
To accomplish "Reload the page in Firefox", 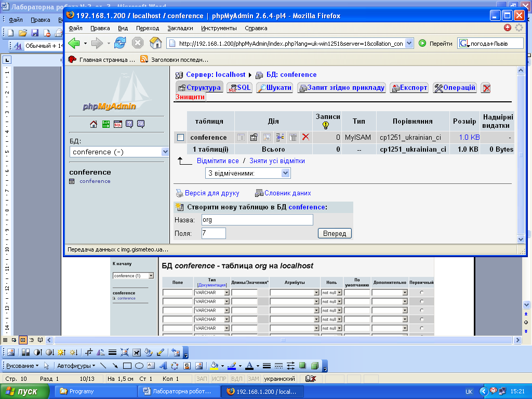I will pos(120,43).
